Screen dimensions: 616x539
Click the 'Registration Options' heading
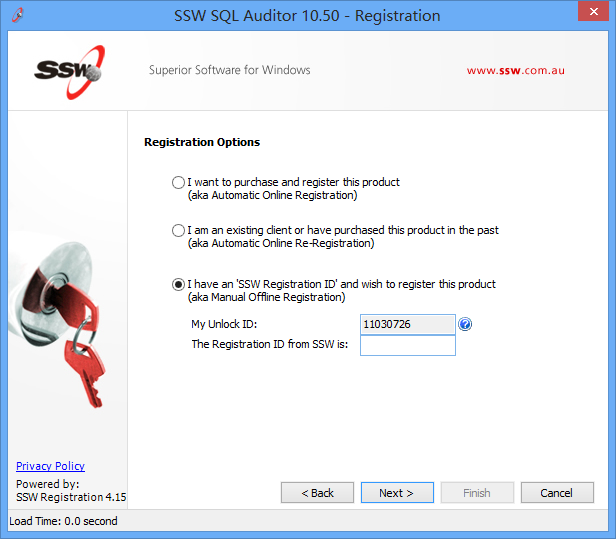click(x=202, y=142)
